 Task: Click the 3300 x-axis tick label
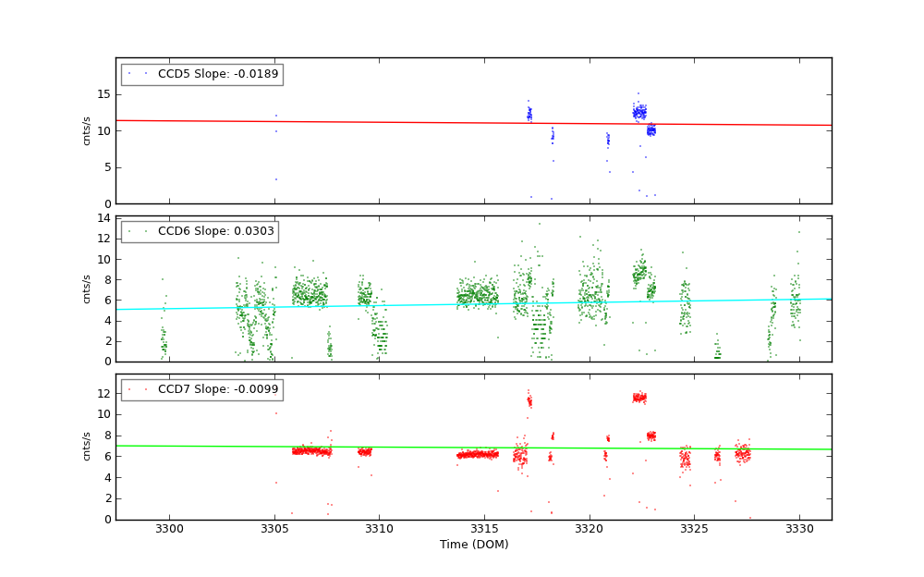(169, 529)
